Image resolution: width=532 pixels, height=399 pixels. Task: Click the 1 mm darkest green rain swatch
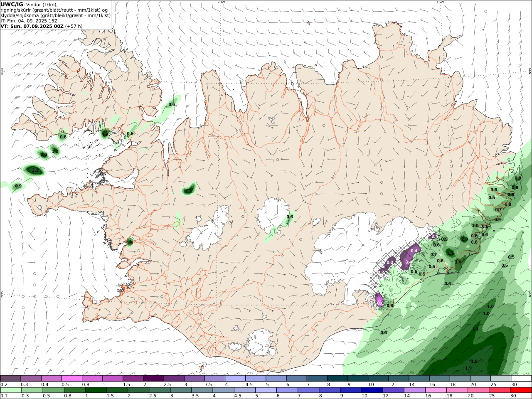pyautogui.click(x=96, y=390)
